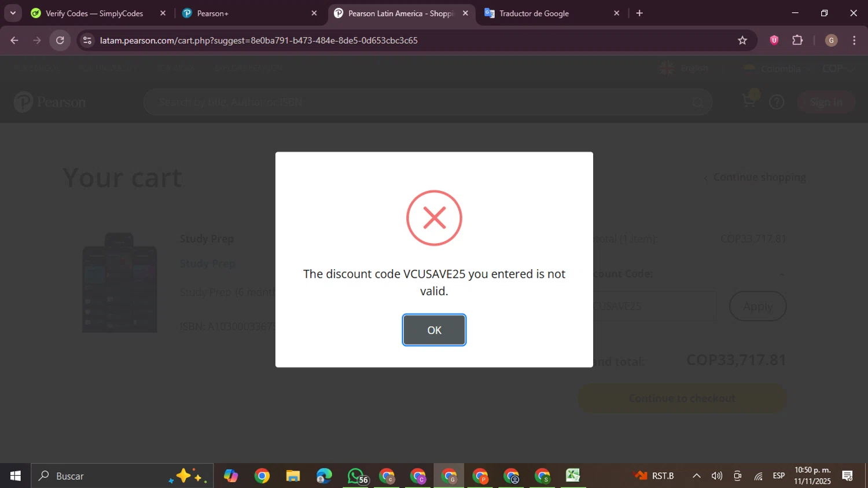The image size is (868, 488).
Task: Click the search by title, author or ISBN field
Action: (428, 102)
